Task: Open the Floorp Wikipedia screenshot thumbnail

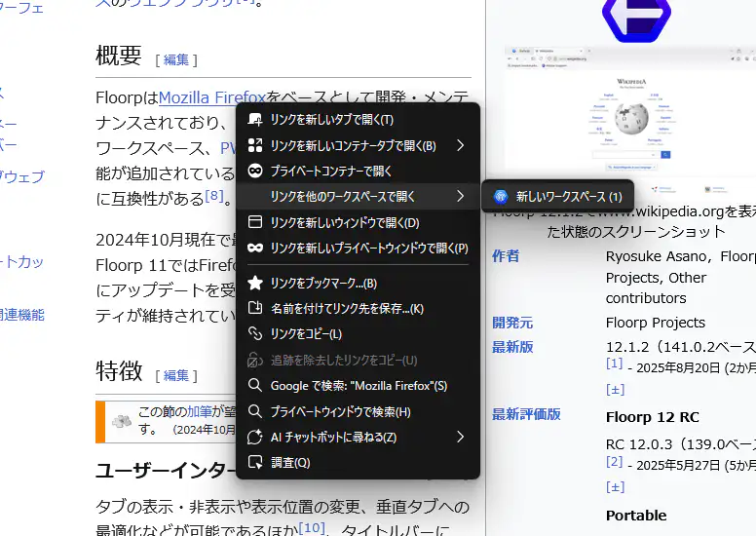Action: (629, 121)
